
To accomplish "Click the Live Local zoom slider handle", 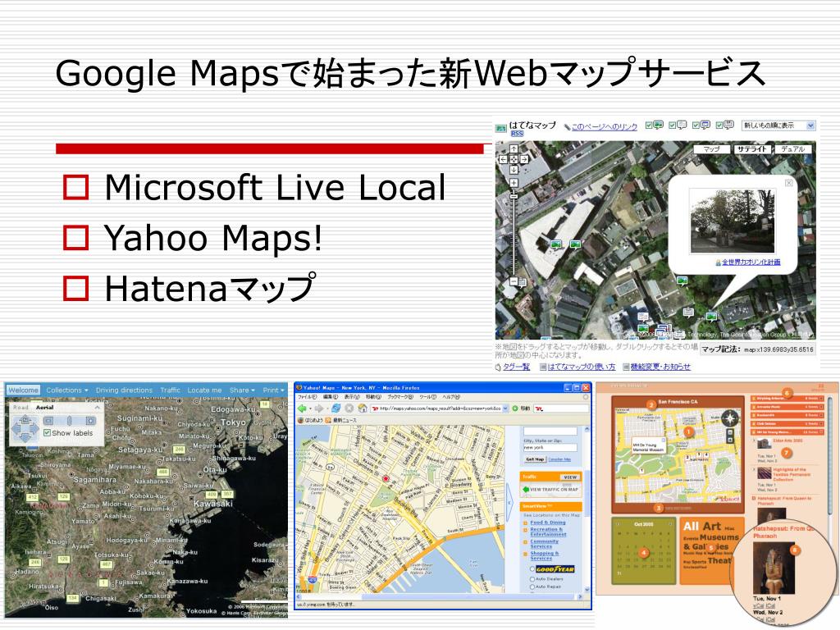I will 69,421.
